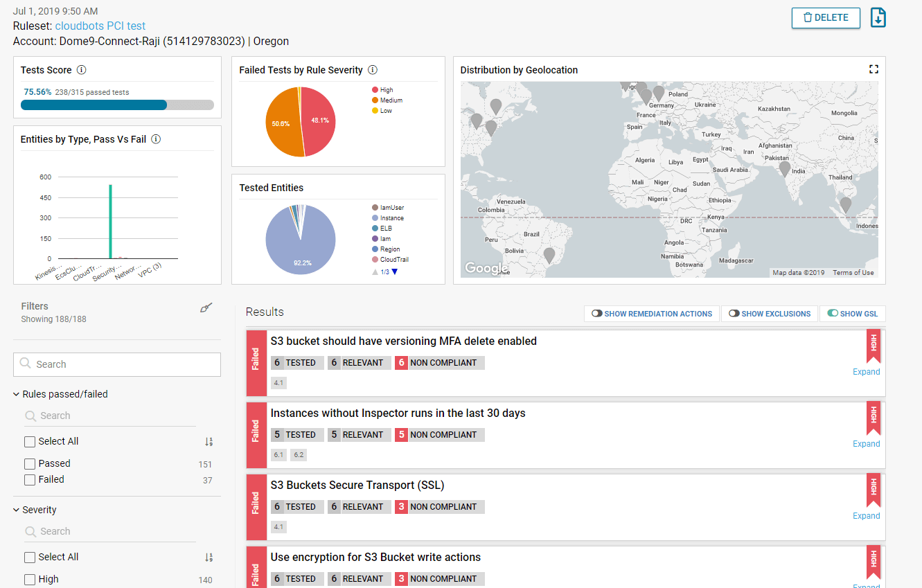
Task: Click the HIGH ribbon on Inspector runs rule
Action: [x=874, y=418]
